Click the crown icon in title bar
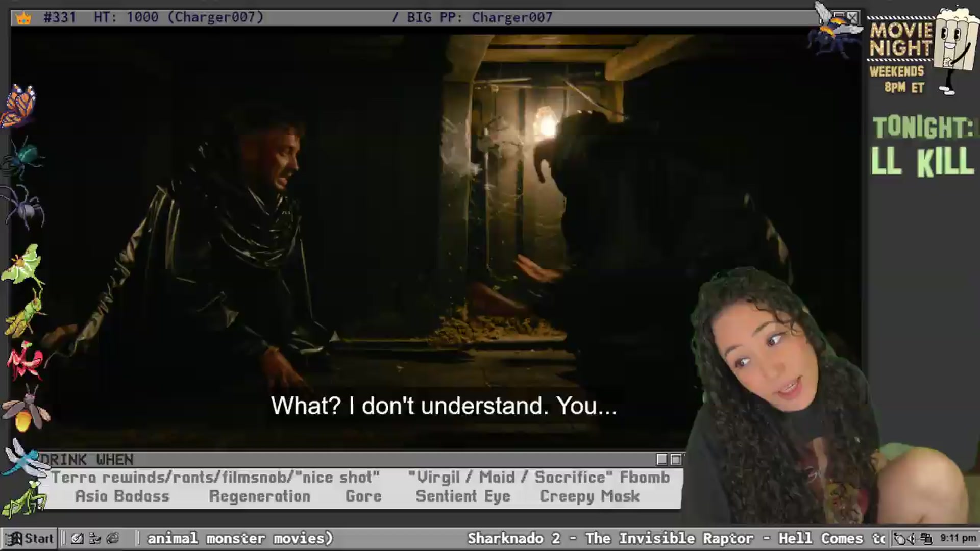Viewport: 980px width, 551px height. click(x=23, y=18)
